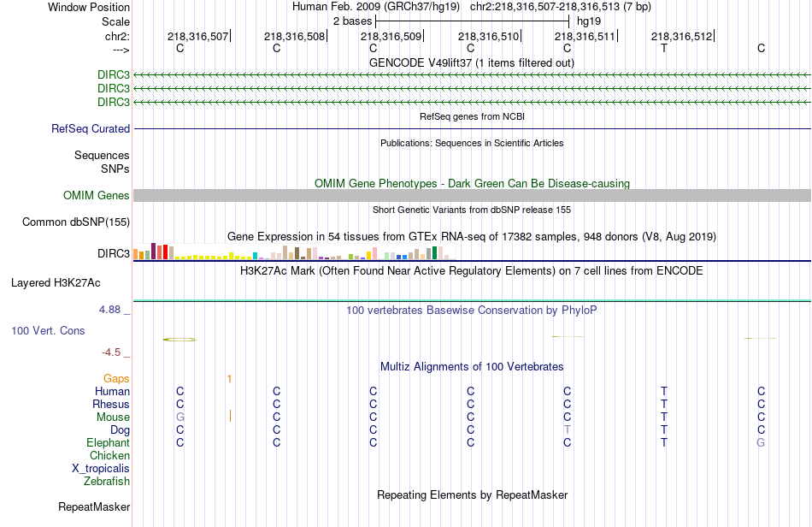The height and width of the screenshot is (527, 812).
Task: Click 'RefSeq genes from NCBI' title
Action: [x=472, y=116]
